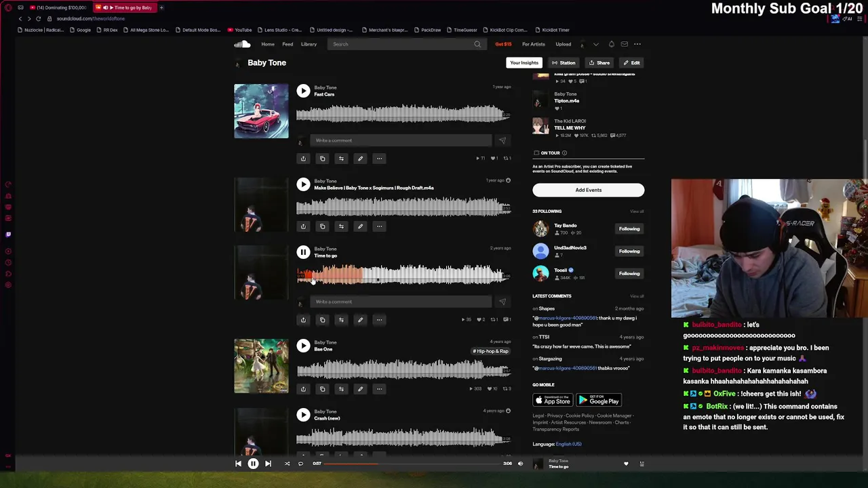Image resolution: width=868 pixels, height=488 pixels.
Task: Open Your Insights button
Action: [x=524, y=62]
